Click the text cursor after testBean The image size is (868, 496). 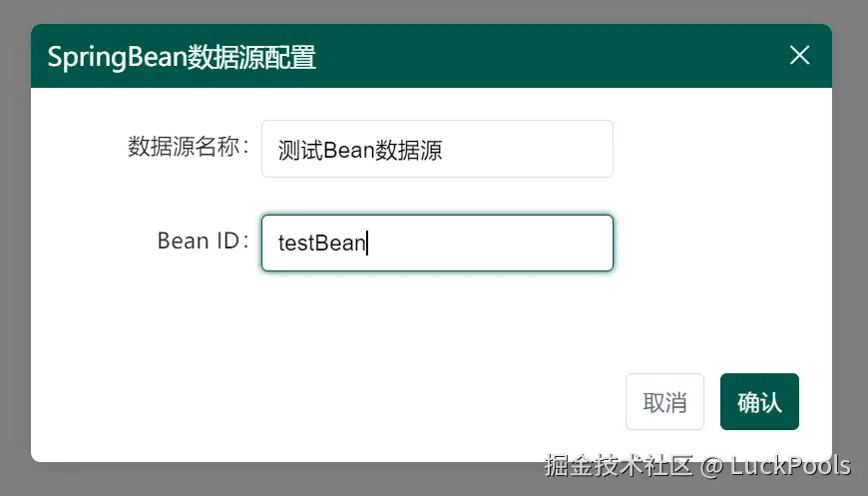click(x=367, y=244)
